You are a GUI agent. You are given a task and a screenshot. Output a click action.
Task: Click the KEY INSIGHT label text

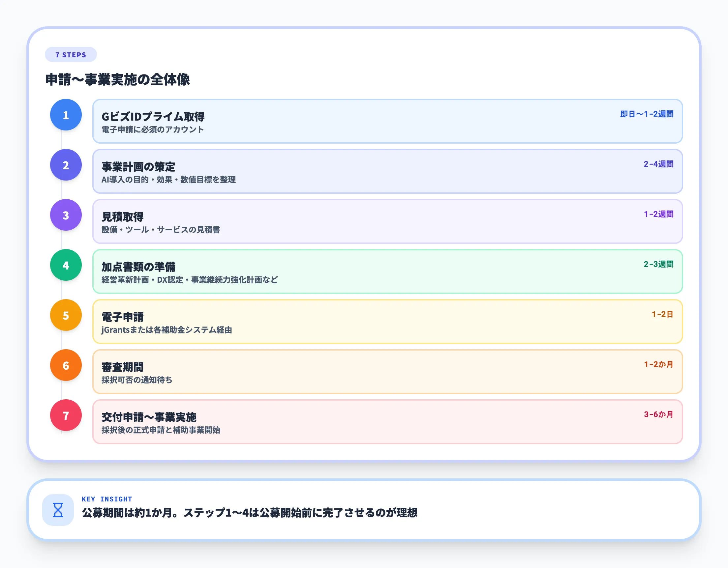(x=107, y=499)
